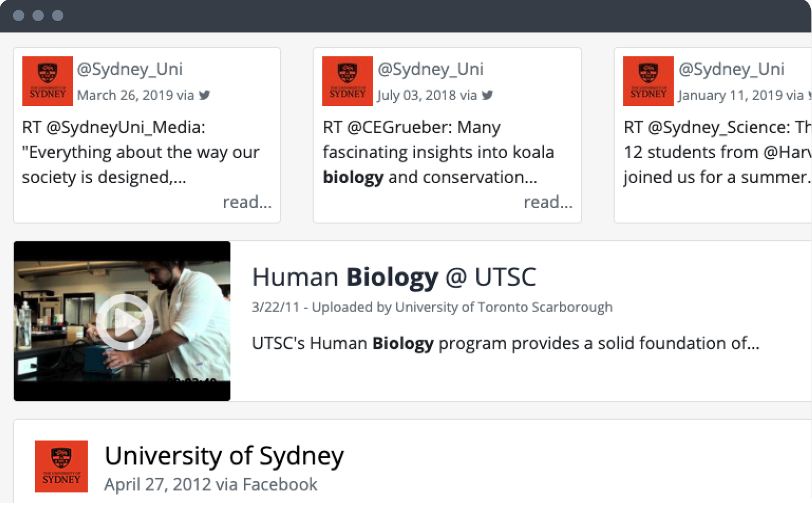Click Sydney logo on March 26 tweet
The width and height of the screenshot is (812, 508).
point(48,81)
